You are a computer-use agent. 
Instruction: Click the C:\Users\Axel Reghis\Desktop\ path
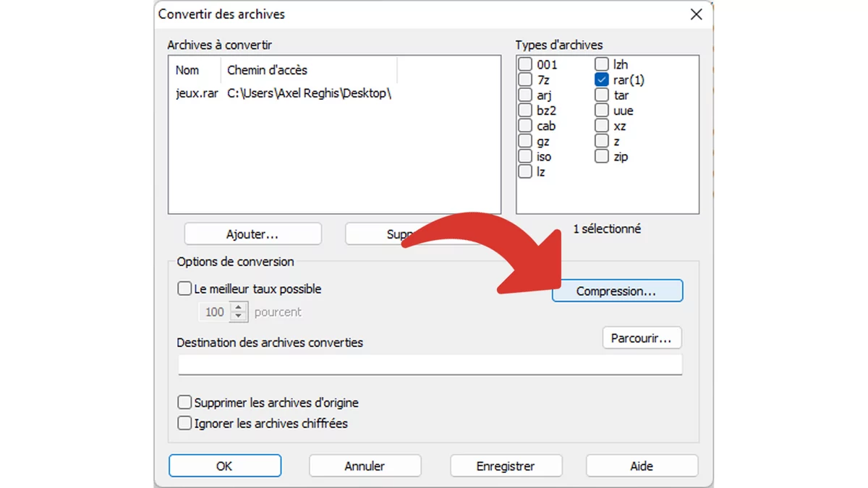pos(309,93)
